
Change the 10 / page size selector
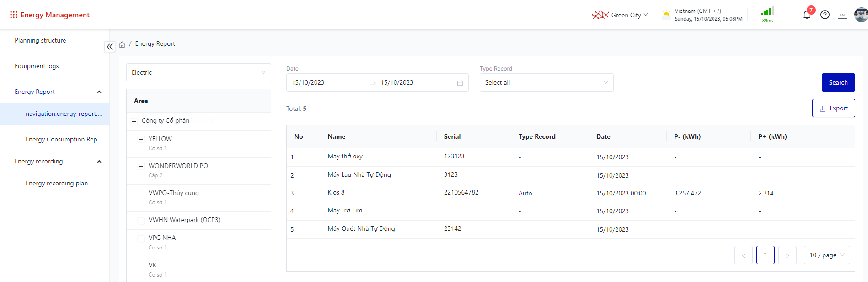(826, 255)
